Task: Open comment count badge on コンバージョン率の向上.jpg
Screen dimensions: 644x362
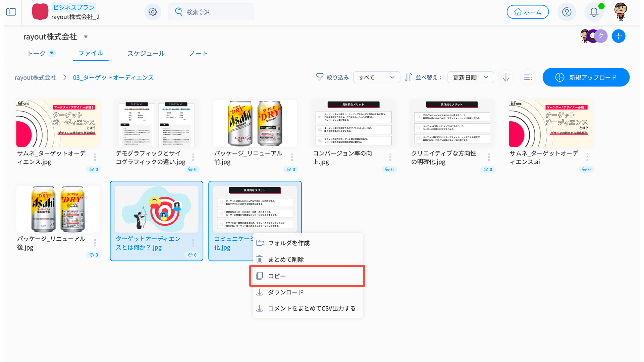Action: [389, 170]
